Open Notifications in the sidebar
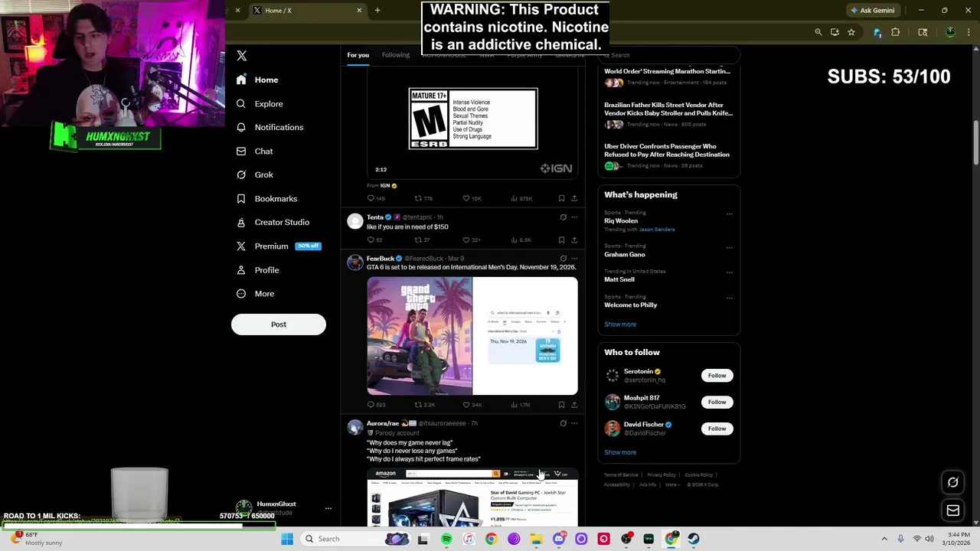The width and height of the screenshot is (980, 551). pyautogui.click(x=270, y=127)
